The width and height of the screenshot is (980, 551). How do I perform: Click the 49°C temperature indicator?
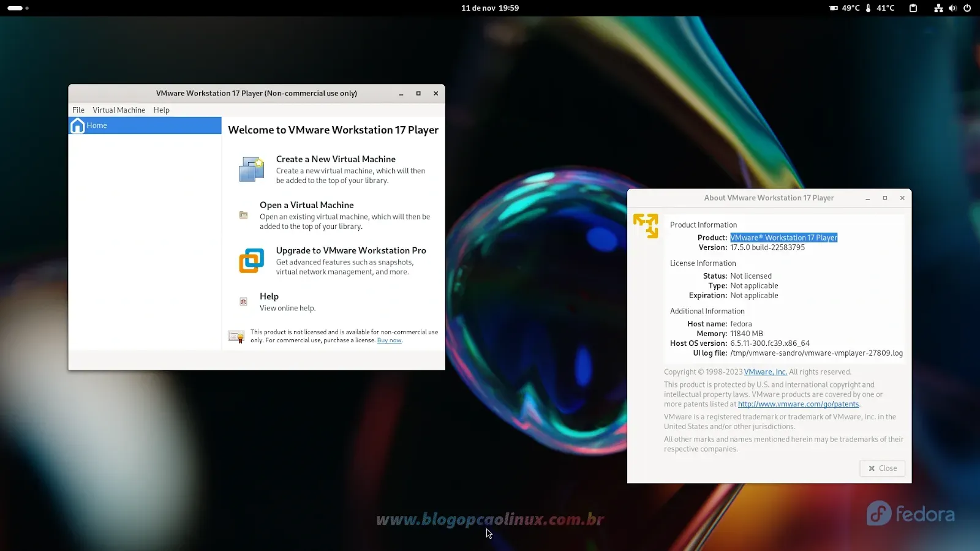point(845,8)
